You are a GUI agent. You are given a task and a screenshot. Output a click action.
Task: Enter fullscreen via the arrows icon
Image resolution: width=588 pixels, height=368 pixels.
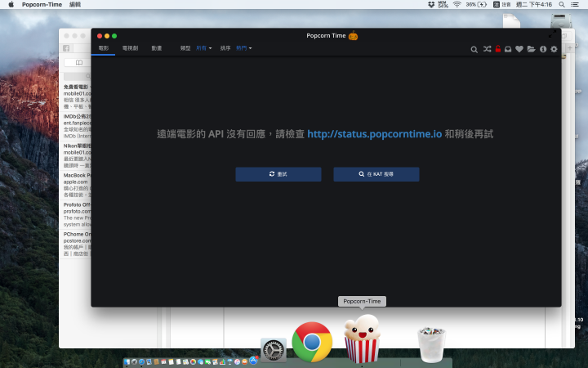(552, 34)
